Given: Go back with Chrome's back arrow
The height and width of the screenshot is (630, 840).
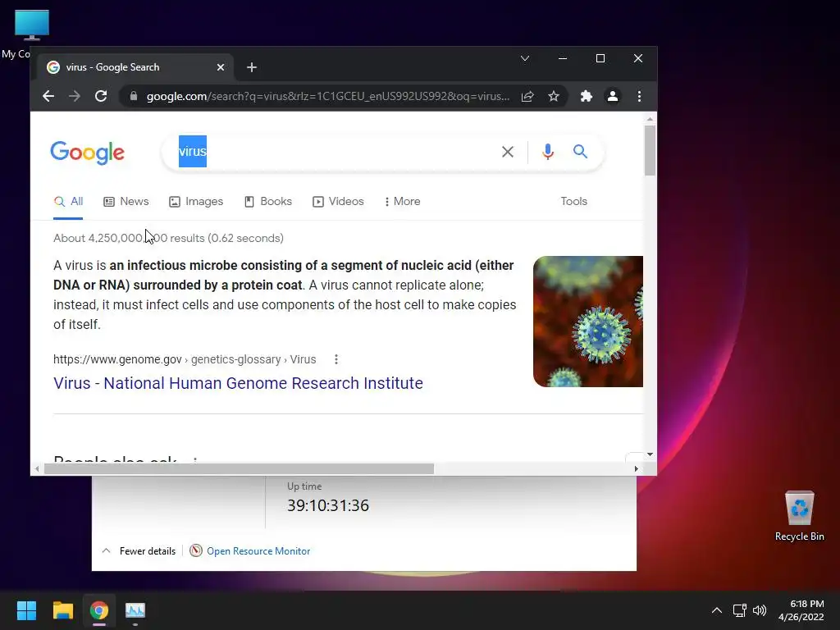Looking at the screenshot, I should (x=48, y=97).
